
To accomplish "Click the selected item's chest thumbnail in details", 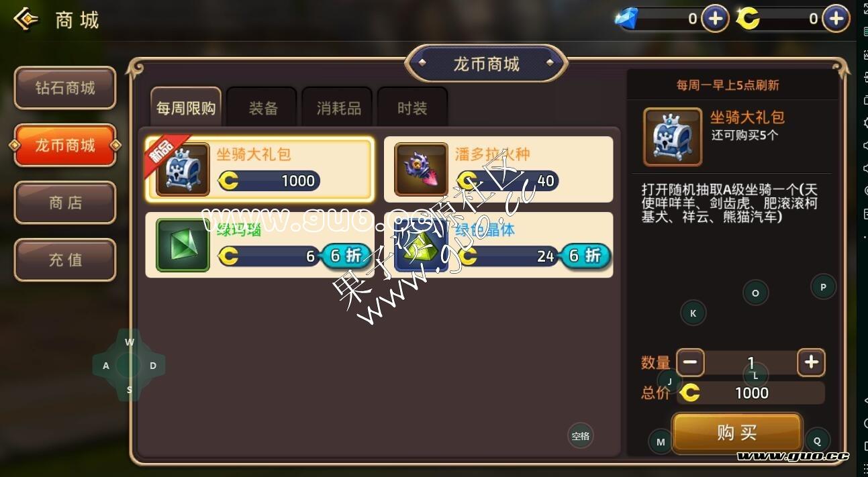I will 673,137.
